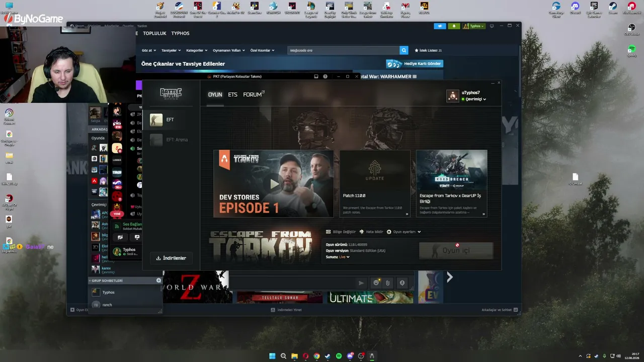Click the chat attachment paperclip icon
This screenshot has height=362, width=644.
pos(388,283)
